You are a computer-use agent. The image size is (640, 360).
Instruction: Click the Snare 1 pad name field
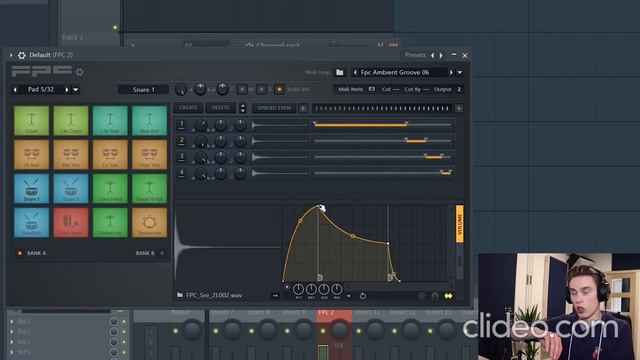pyautogui.click(x=144, y=90)
